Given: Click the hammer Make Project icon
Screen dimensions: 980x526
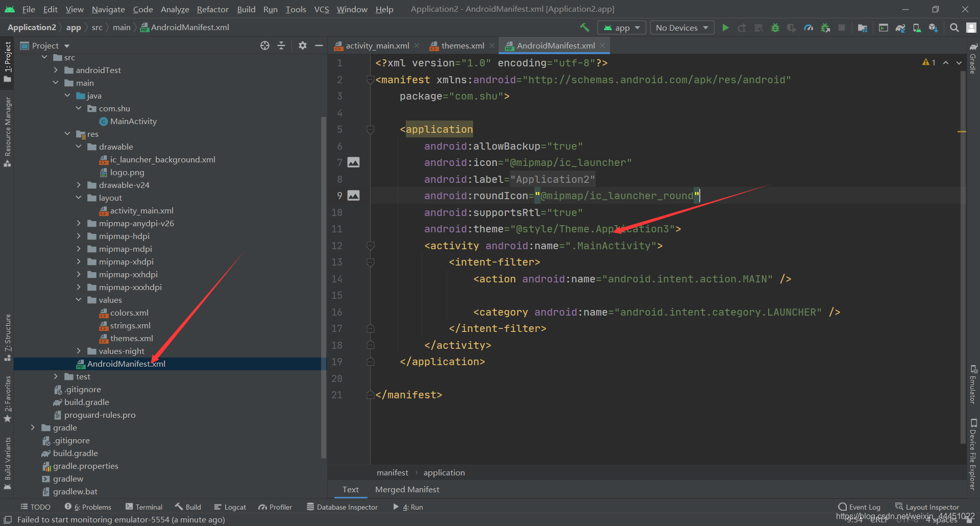Looking at the screenshot, I should 584,28.
